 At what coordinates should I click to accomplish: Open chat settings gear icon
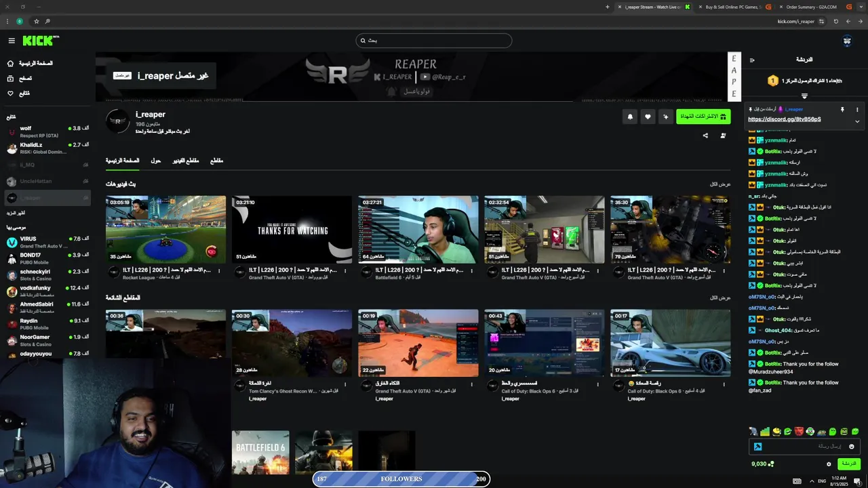(829, 464)
